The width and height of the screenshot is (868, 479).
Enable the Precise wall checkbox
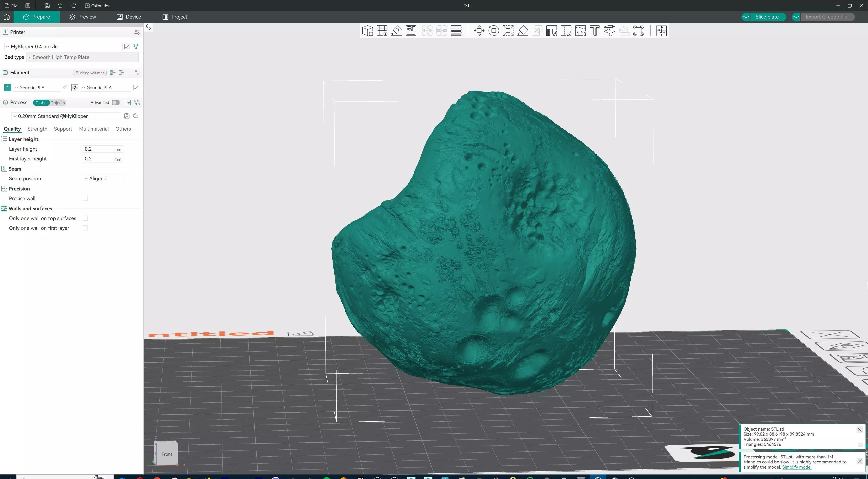(85, 198)
